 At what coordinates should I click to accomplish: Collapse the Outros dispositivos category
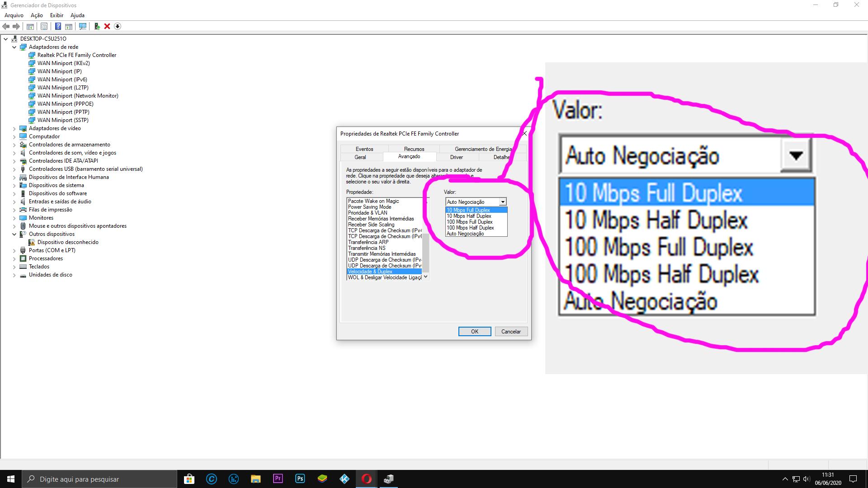tap(14, 234)
